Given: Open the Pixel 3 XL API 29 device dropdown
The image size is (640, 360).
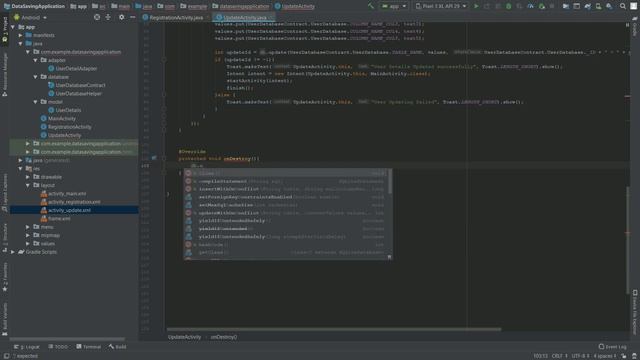Looking at the screenshot, I should pyautogui.click(x=441, y=6).
